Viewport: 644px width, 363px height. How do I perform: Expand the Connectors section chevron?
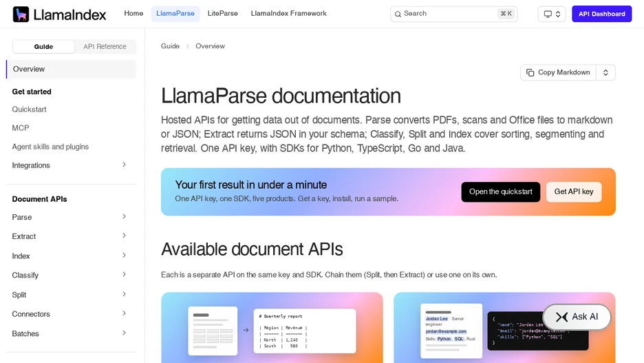(124, 313)
